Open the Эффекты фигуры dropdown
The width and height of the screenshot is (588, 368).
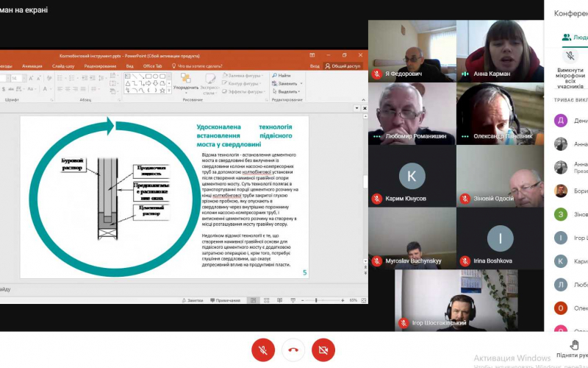point(244,91)
